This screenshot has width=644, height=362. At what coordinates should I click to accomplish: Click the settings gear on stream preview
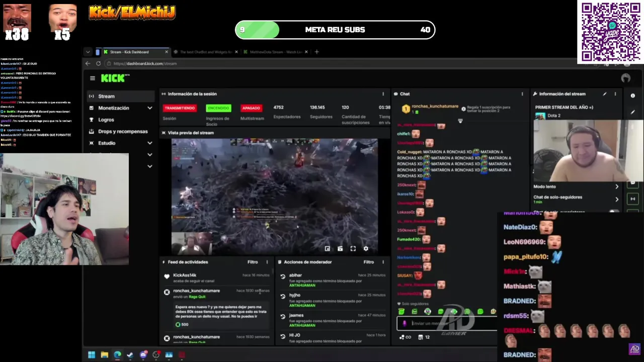tap(366, 248)
